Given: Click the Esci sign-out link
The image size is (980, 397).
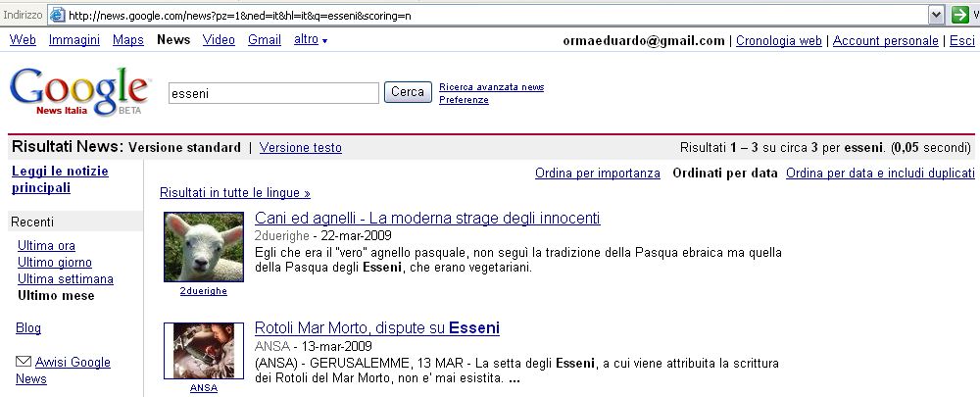Looking at the screenshot, I should click(962, 40).
